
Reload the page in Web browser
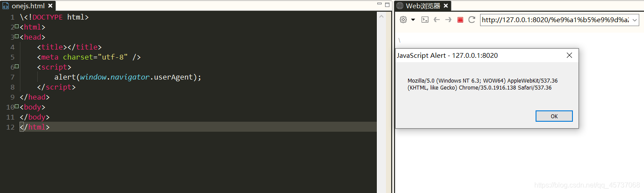[x=472, y=20]
